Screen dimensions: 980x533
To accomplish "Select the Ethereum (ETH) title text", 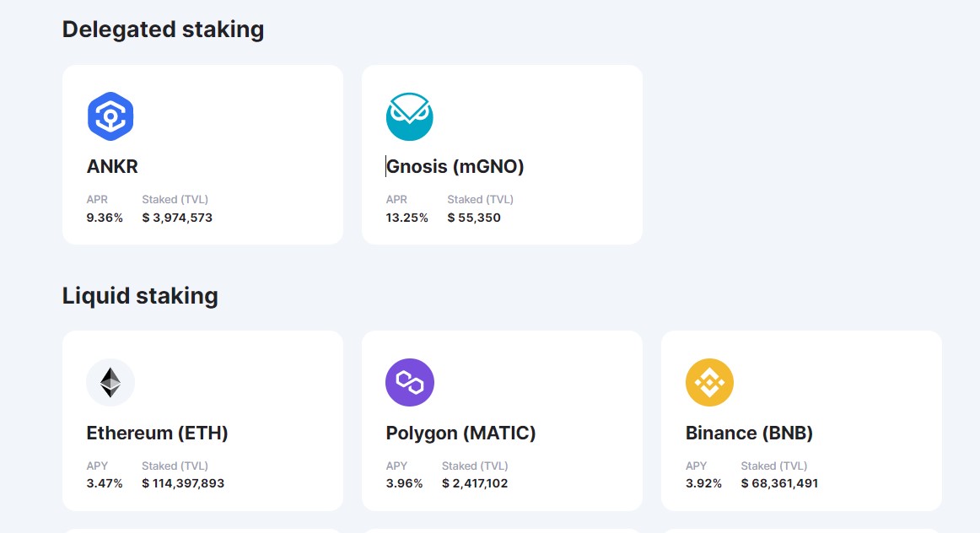I will [x=157, y=433].
